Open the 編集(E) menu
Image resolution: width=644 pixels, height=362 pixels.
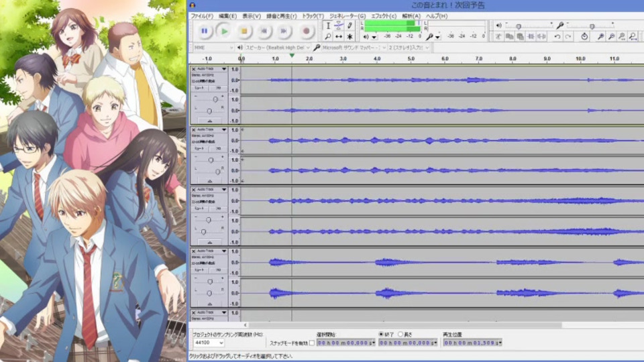[227, 16]
